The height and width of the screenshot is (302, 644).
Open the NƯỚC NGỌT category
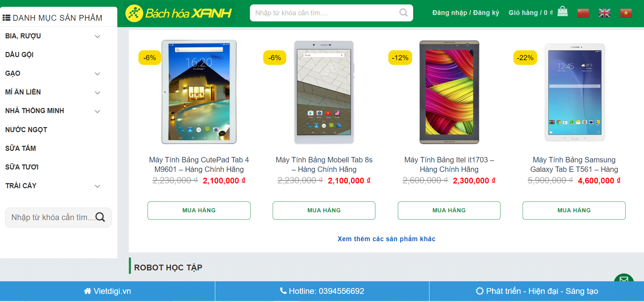click(x=26, y=130)
